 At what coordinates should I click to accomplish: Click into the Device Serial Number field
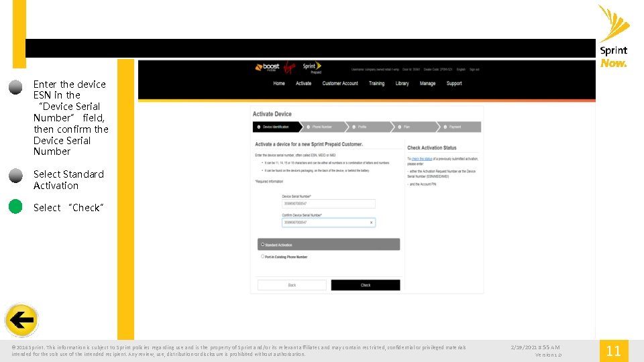(x=328, y=204)
